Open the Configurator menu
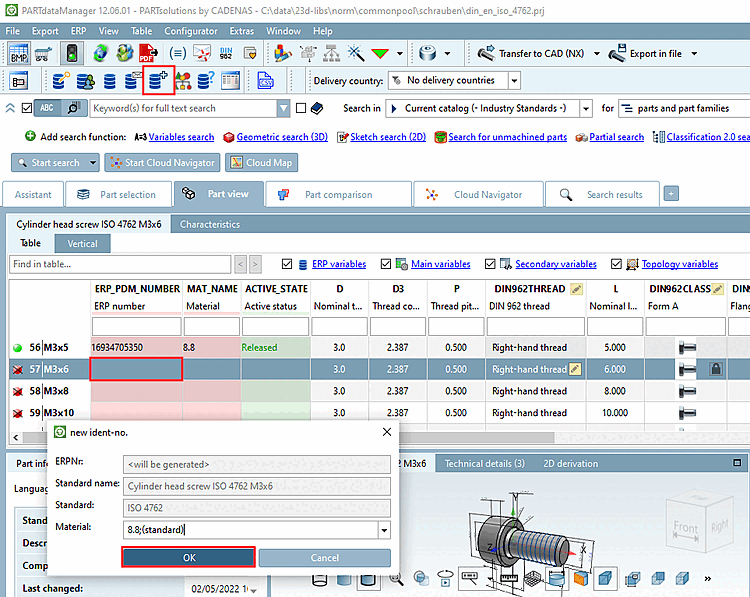 tap(190, 32)
